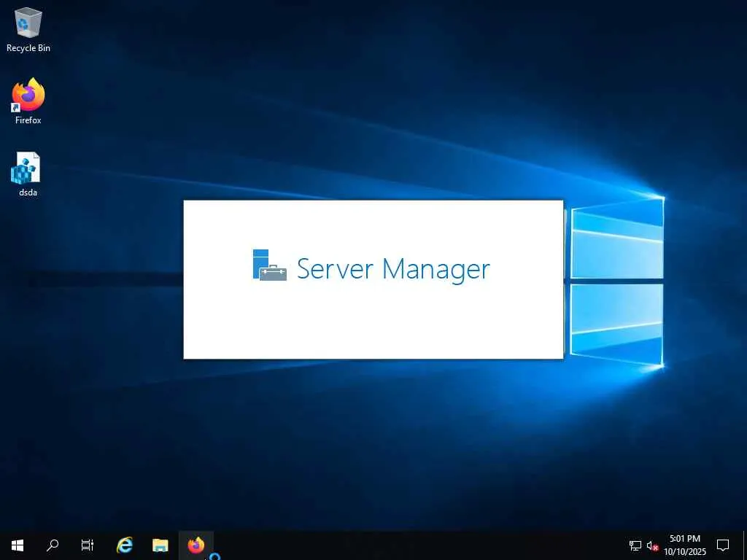Click the Show desktop strip at taskbar edge
Viewport: 747px width, 560px height.
745,545
